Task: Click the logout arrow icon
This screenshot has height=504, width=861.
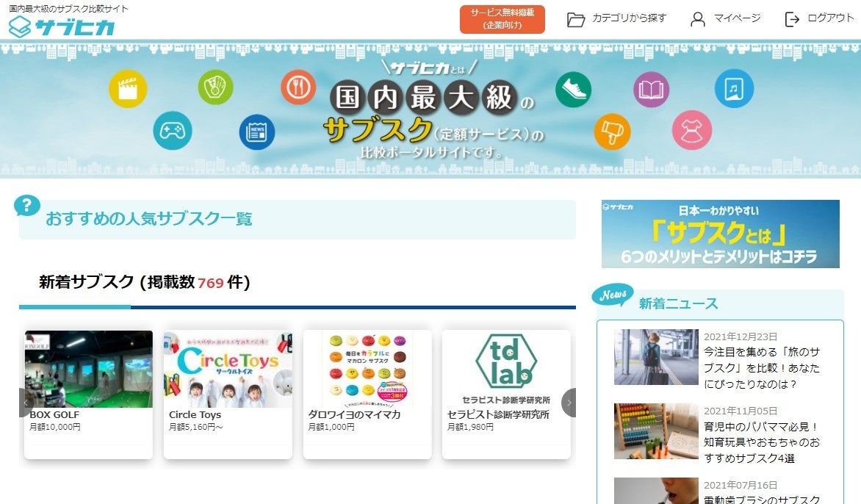Action: [792, 19]
